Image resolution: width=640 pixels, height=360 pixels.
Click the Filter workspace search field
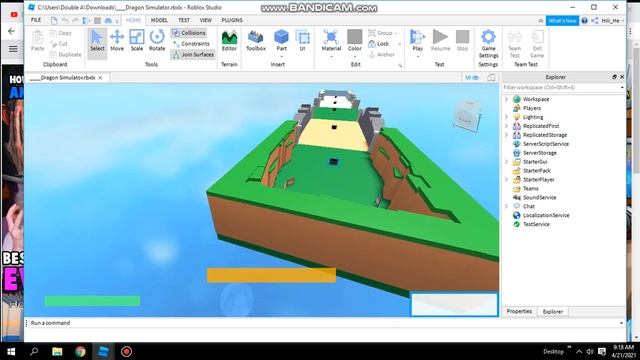[564, 87]
